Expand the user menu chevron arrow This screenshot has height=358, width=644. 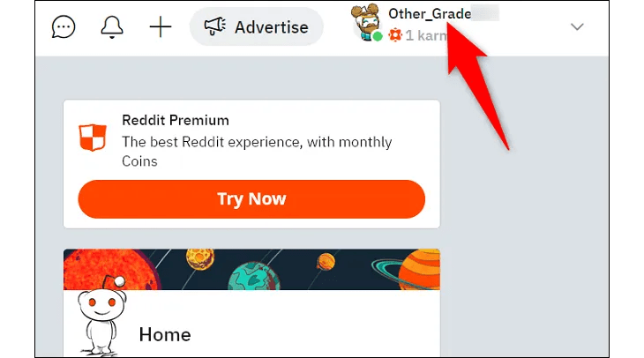tap(577, 27)
